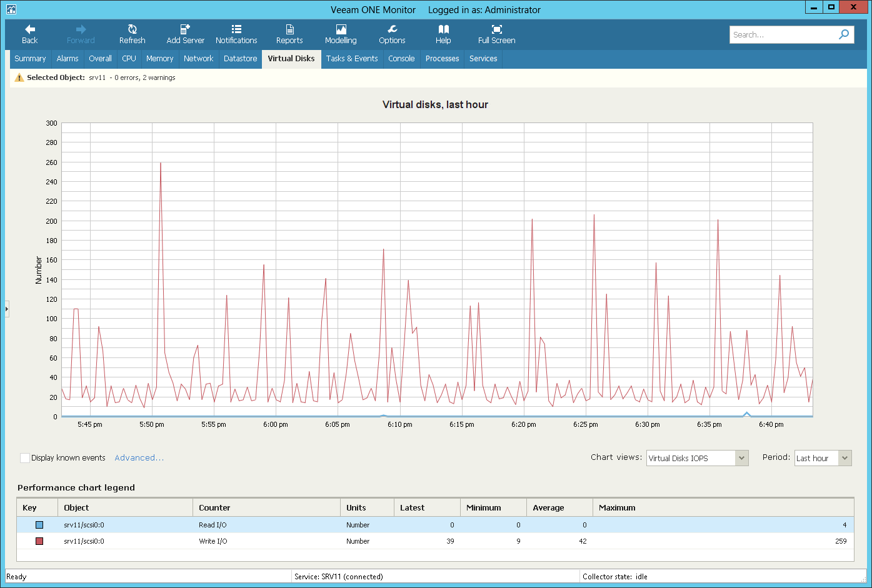Click the Collector state: idle status
Image resolution: width=872 pixels, height=588 pixels.
pyautogui.click(x=615, y=577)
